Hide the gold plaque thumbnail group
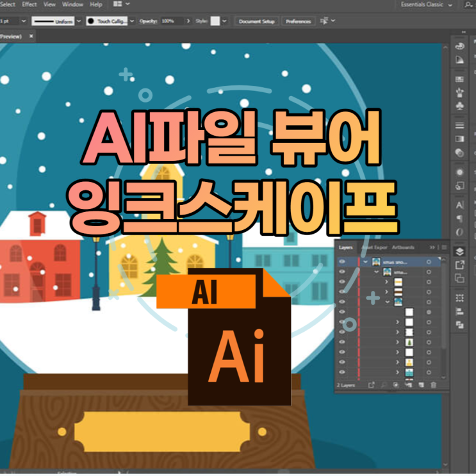Screen dimensions: 476x476 [x=342, y=282]
